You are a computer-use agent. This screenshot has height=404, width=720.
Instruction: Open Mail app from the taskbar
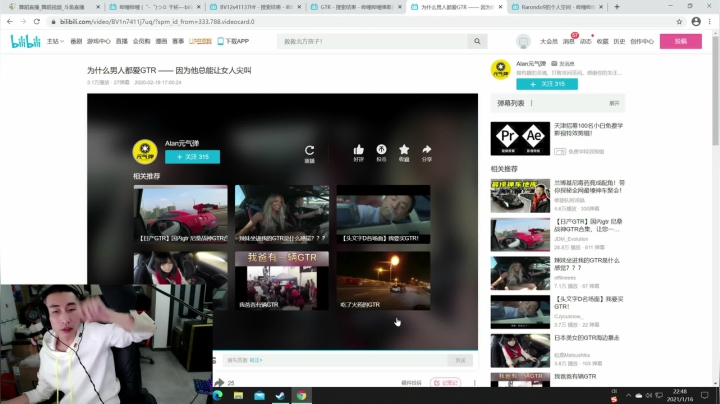(x=259, y=395)
